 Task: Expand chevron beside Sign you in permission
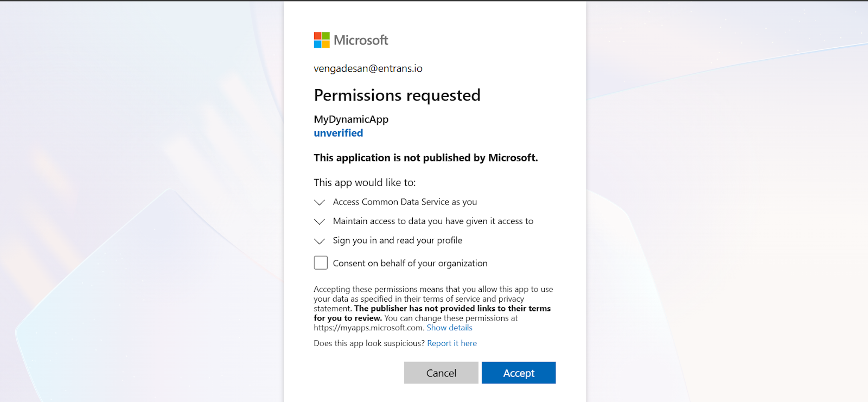pyautogui.click(x=320, y=241)
